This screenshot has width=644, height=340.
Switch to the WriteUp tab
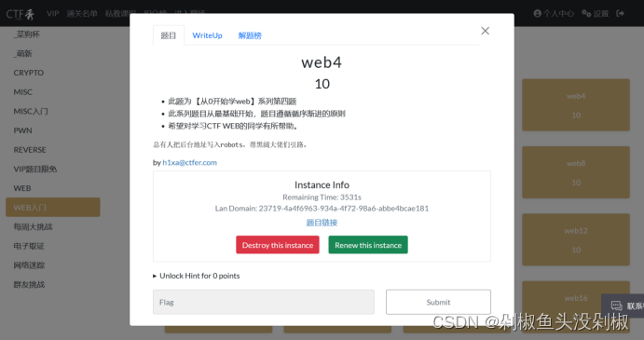[x=207, y=35]
